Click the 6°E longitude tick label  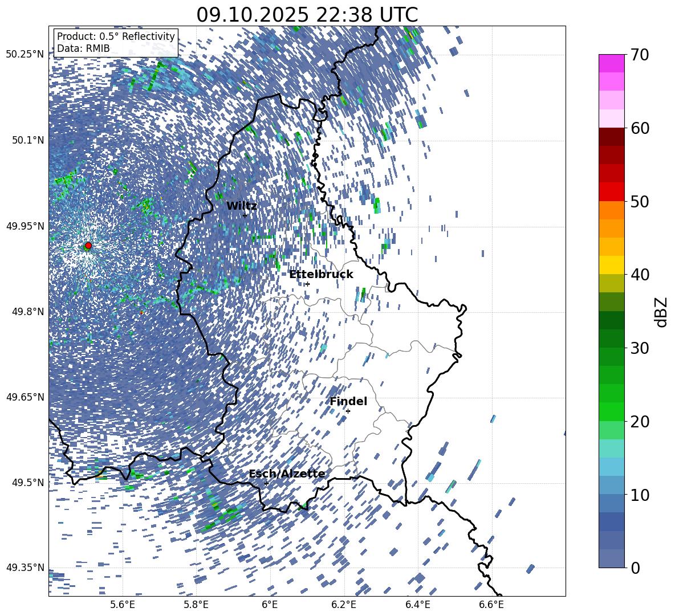point(270,605)
